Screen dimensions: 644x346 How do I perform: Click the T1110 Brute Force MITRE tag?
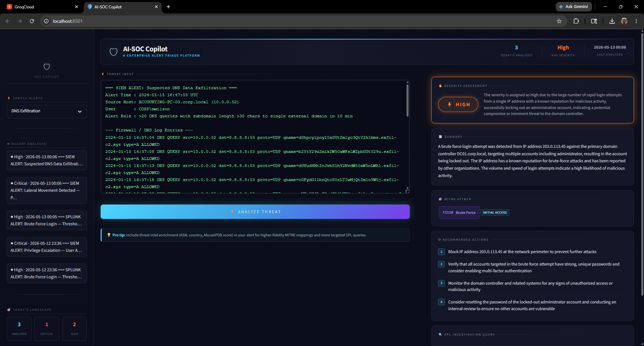coord(459,213)
